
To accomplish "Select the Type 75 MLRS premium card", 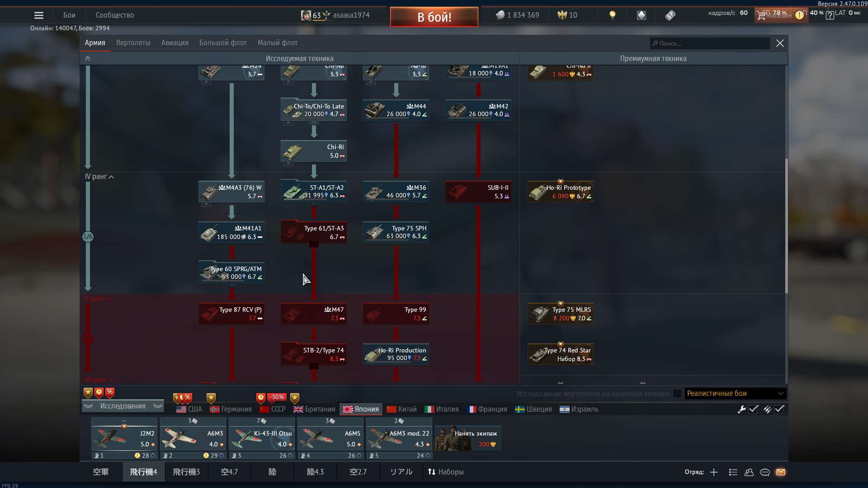I will (561, 314).
